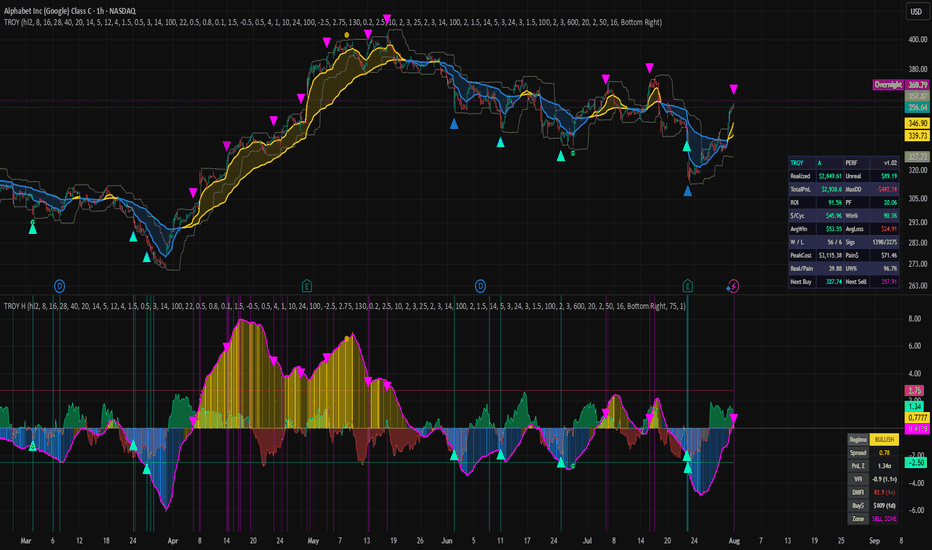The image size is (932, 550).
Task: Click the MaxDD value in performance table
Action: 884,189
